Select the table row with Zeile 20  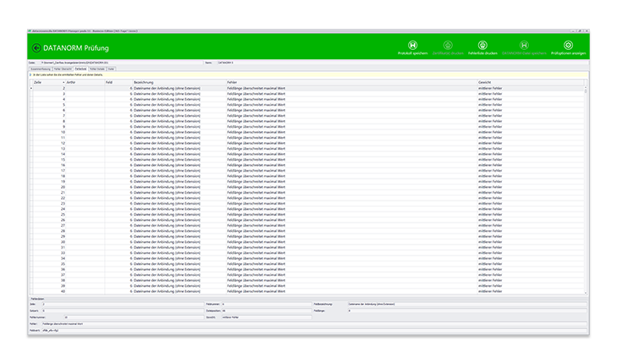[x=308, y=187]
